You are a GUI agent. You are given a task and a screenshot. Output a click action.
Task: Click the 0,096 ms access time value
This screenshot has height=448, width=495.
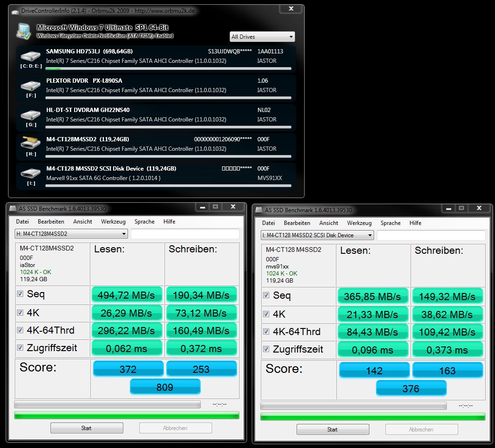click(373, 349)
